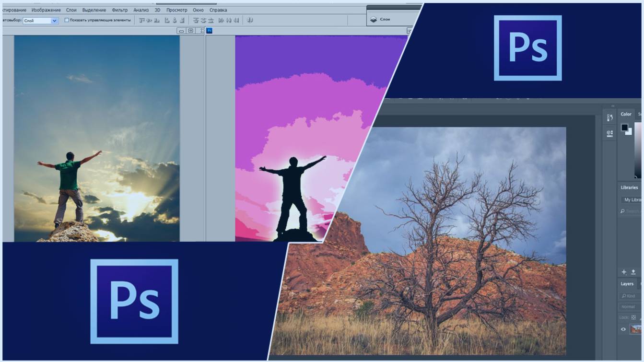Select the Color panel tab
Viewport: 644px width, 362px height.
(626, 114)
